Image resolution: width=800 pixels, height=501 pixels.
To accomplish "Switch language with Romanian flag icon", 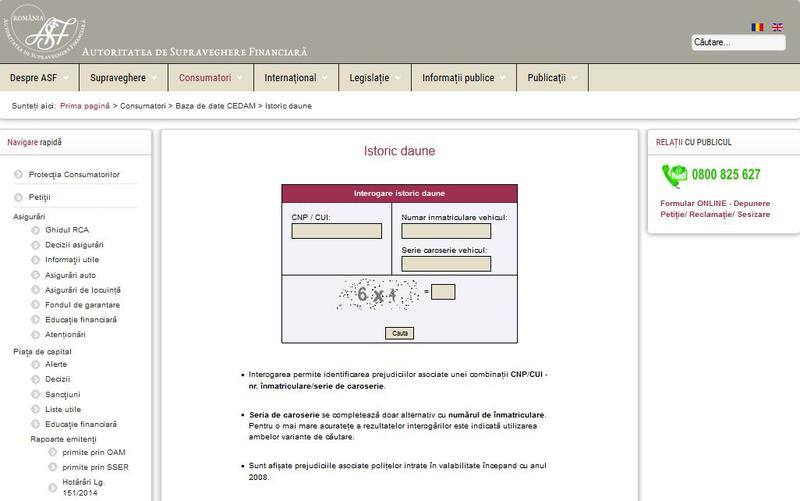I will pyautogui.click(x=757, y=27).
